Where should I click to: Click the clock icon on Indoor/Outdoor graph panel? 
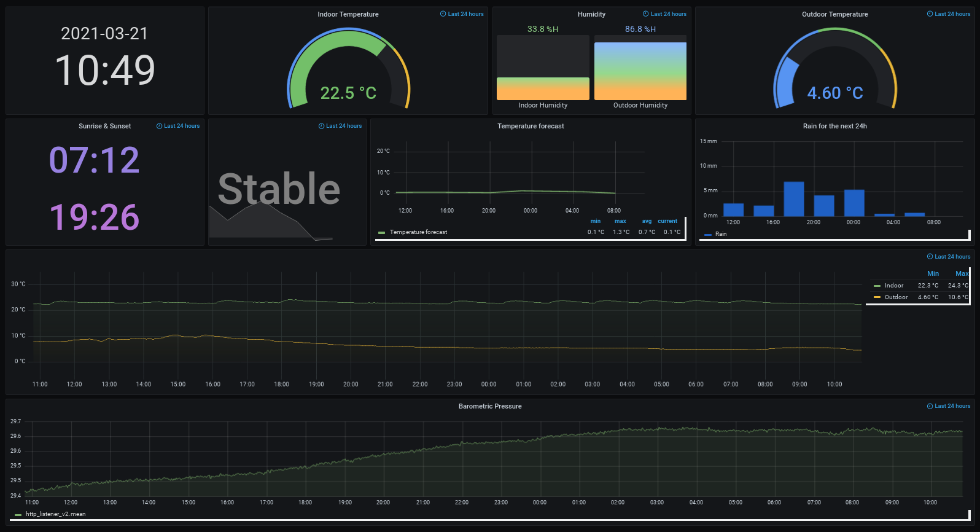pyautogui.click(x=930, y=257)
